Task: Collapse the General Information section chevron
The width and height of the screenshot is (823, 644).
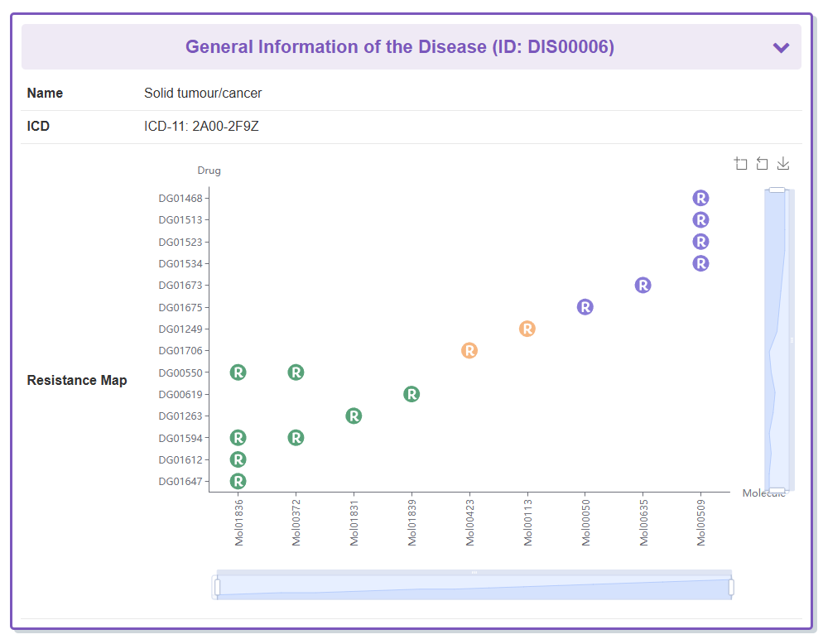Action: point(780,47)
